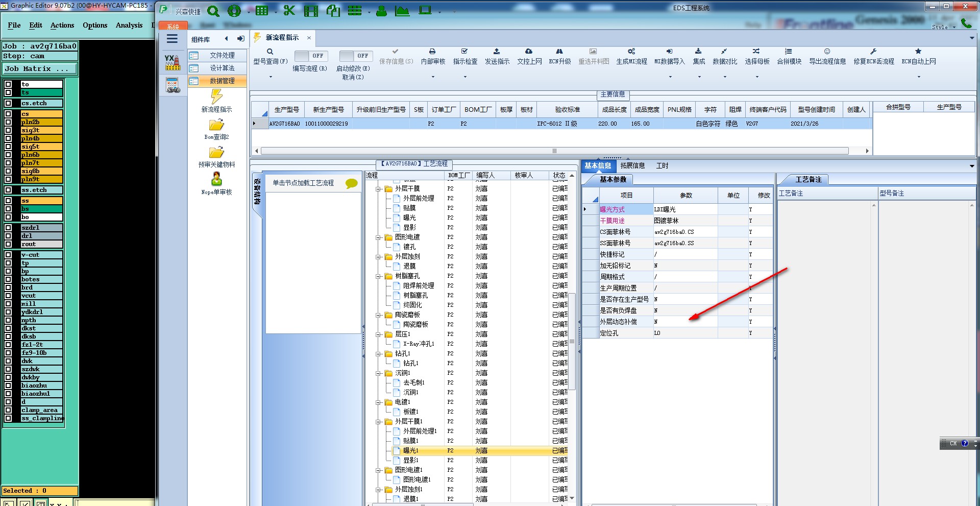980x506 pixels.
Task: Toggle checkbox for layer drl
Action: (x=8, y=236)
